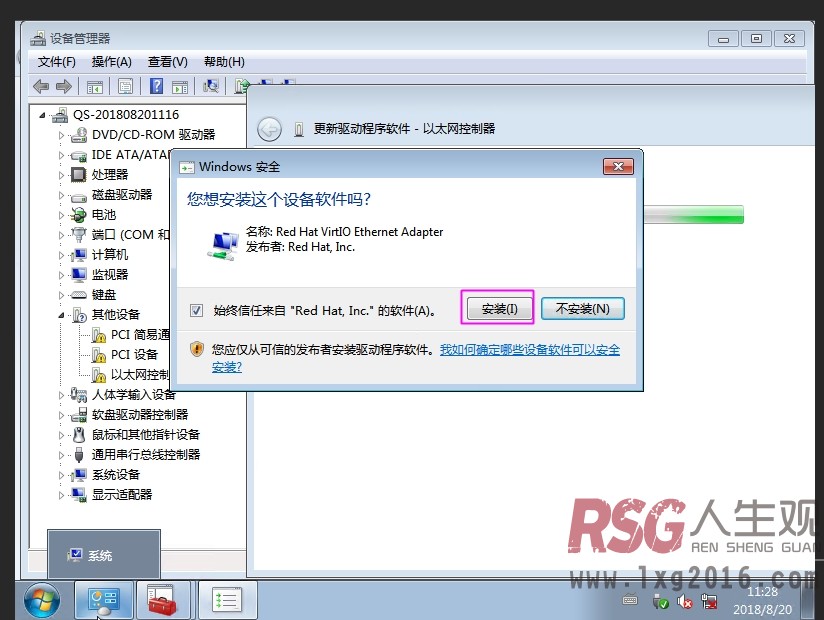This screenshot has height=620, width=824.
Task: Click the on-screen keyboard tray icon
Action: point(630,600)
